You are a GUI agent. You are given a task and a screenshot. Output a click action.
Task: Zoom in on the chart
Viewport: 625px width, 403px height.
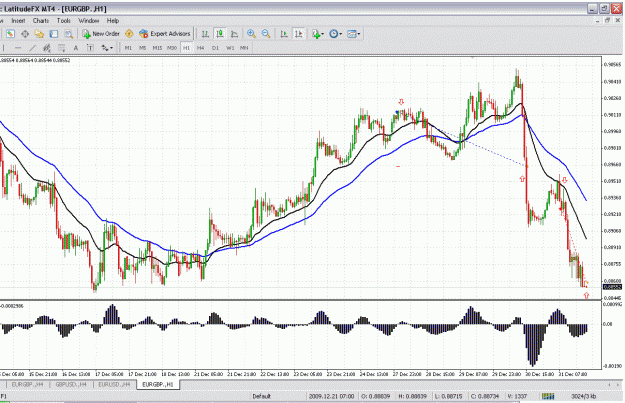[251, 34]
